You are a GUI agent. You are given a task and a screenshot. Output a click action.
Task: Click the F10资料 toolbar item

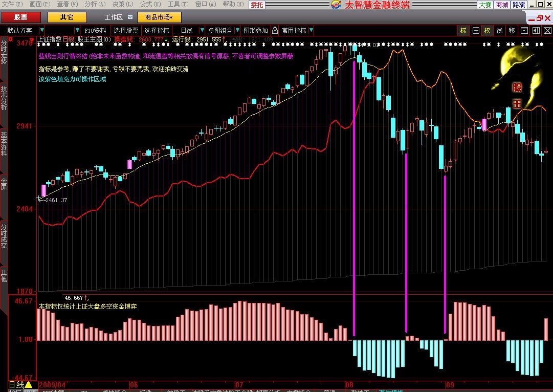click(x=95, y=31)
